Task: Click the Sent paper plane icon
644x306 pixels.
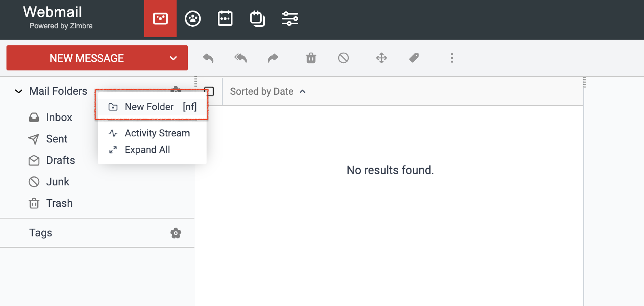Action: pos(34,139)
